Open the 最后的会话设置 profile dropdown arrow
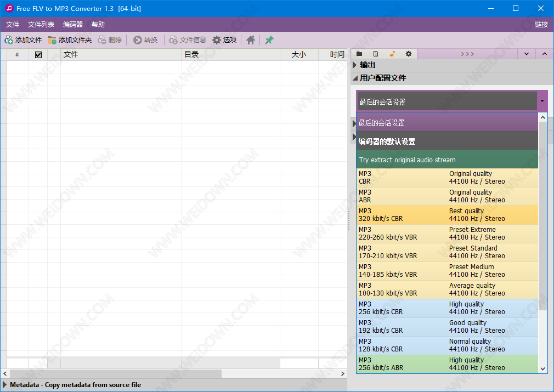Image resolution: width=554 pixels, height=392 pixels. 542,101
